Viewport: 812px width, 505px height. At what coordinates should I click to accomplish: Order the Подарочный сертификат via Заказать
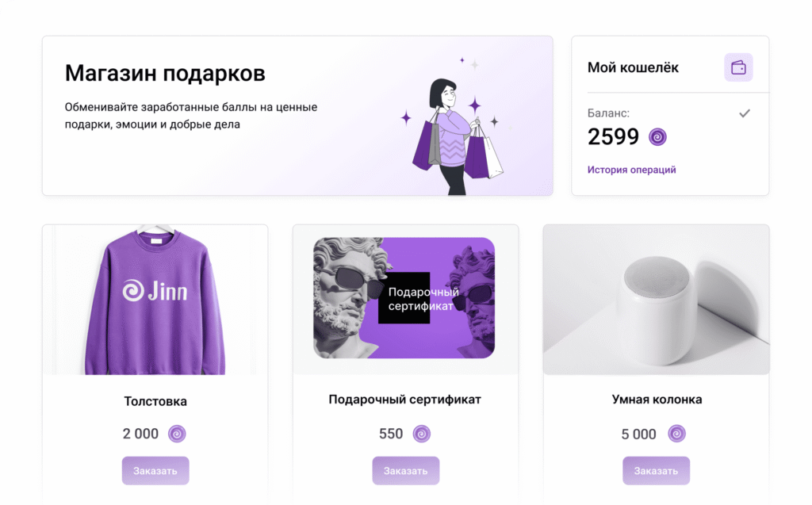[405, 471]
